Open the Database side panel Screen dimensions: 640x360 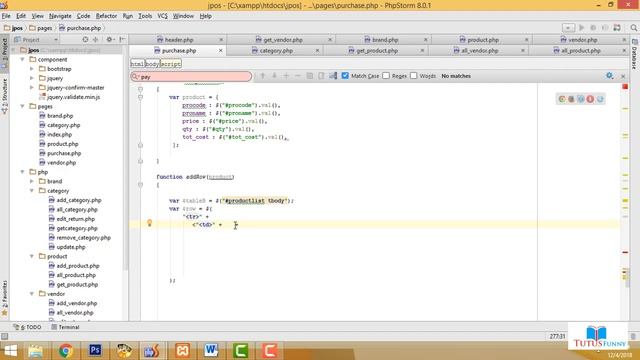pyautogui.click(x=635, y=54)
